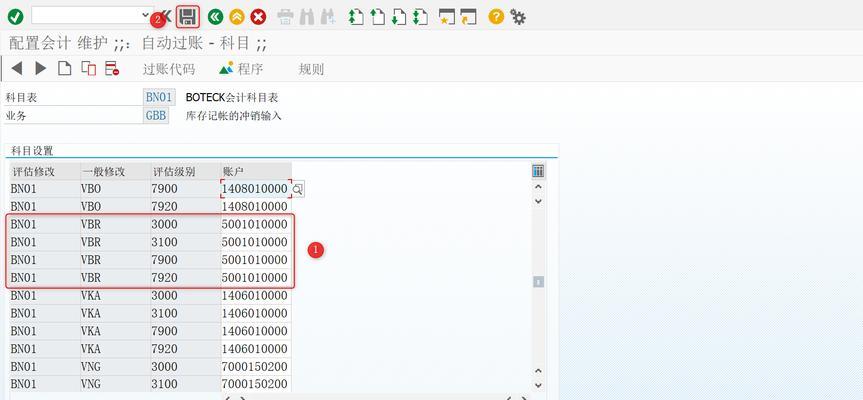This screenshot has height=400, width=863.
Task: Click the VNG cell in the 3100 row
Action: pyautogui.click(x=115, y=384)
